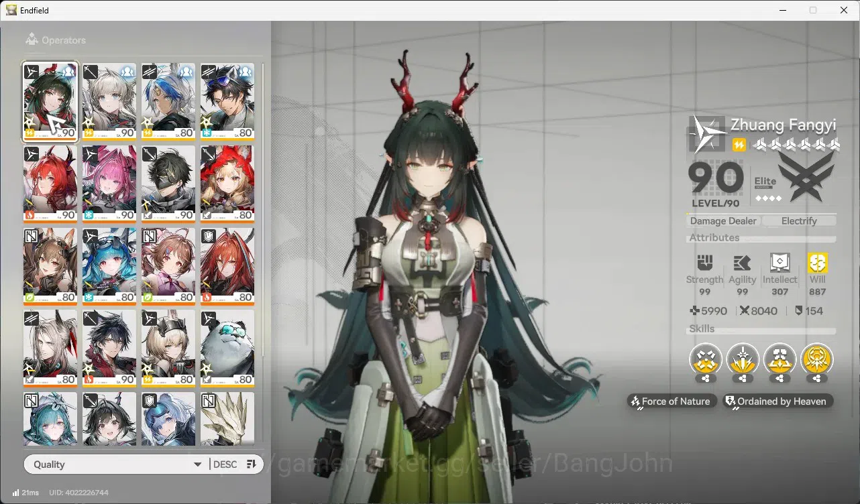Select the masked black-haired level 90 operator card

168,184
